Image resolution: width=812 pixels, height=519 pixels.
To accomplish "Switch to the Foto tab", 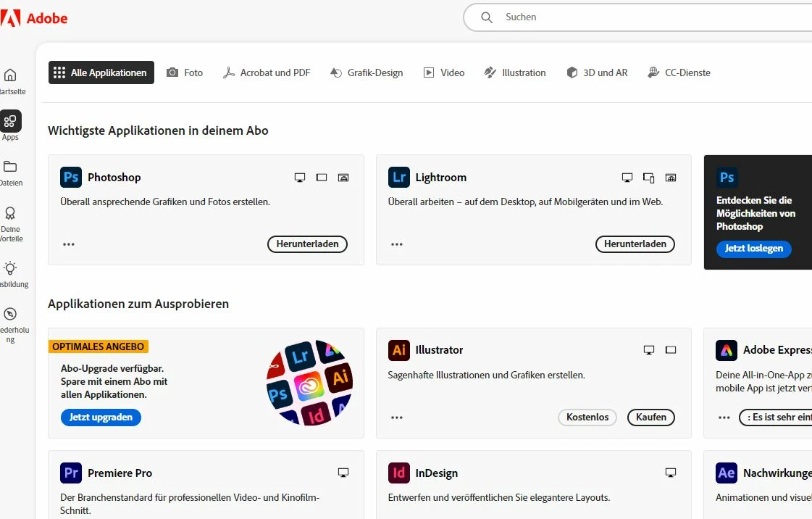I will click(185, 72).
